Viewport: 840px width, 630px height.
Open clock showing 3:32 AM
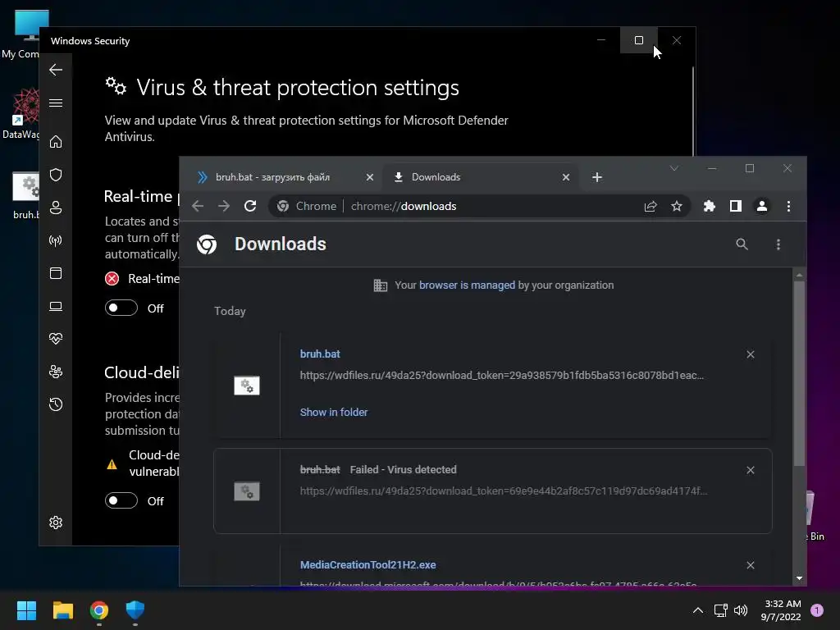[781, 610]
